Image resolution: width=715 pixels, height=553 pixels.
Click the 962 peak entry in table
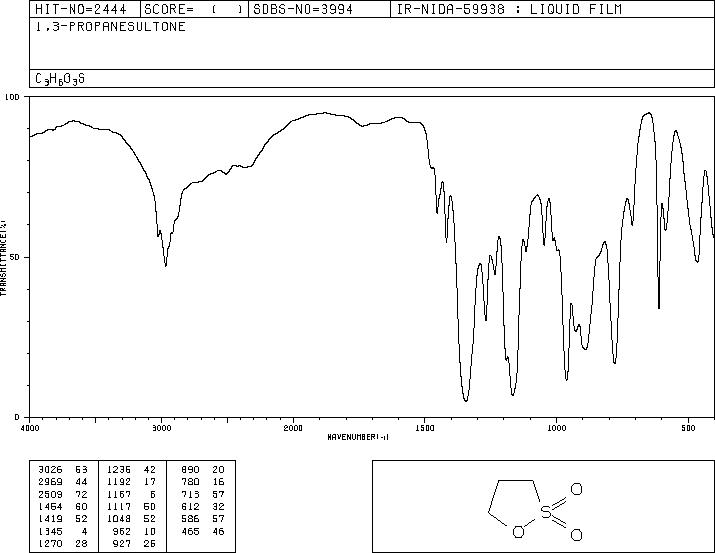136,532
